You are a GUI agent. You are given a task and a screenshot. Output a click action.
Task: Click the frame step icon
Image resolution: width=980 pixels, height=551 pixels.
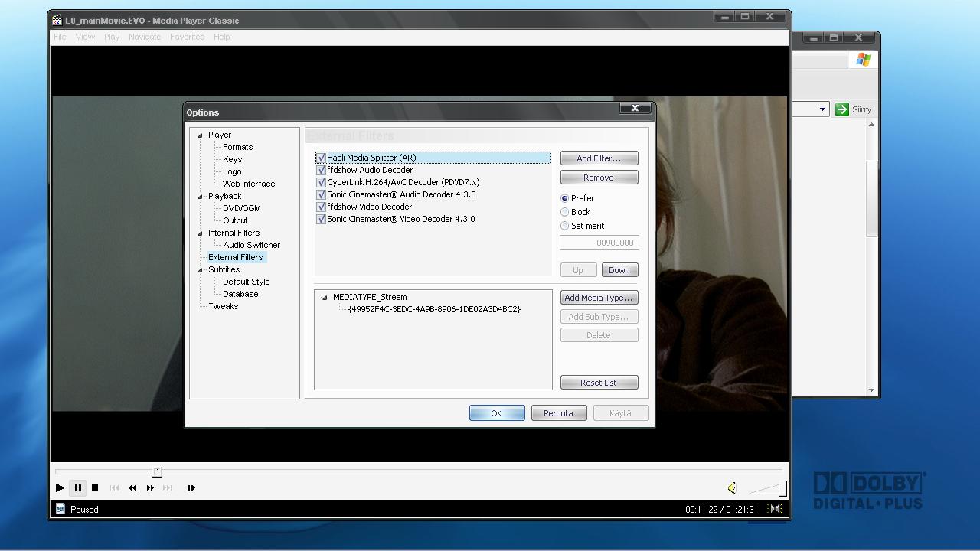(x=191, y=487)
